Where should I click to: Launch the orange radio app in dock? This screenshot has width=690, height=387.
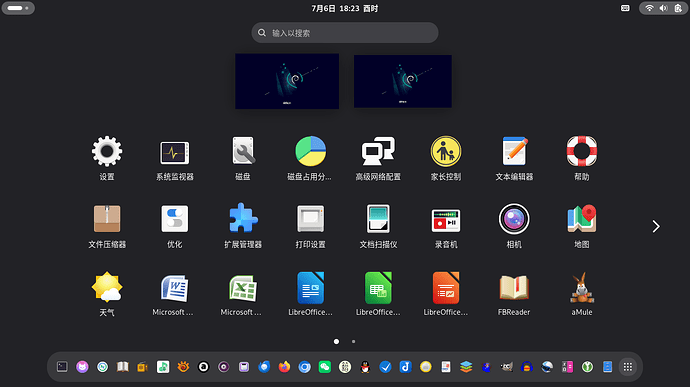143,367
